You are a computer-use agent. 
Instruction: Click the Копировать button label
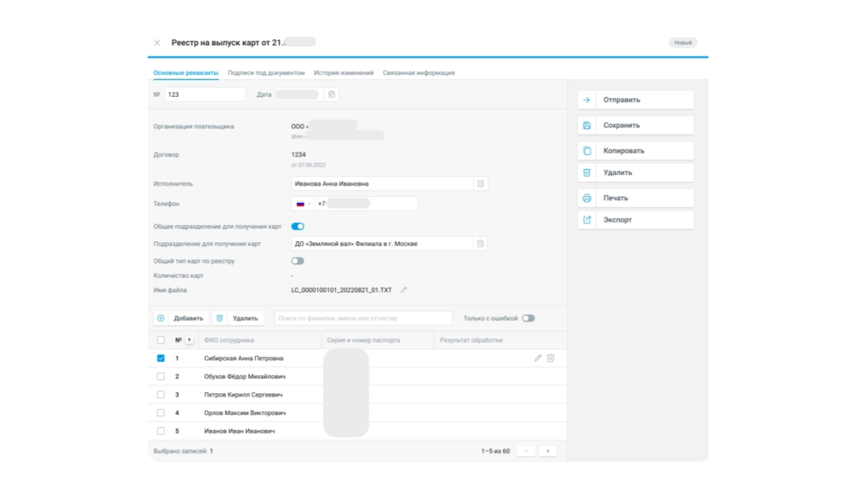coord(624,151)
